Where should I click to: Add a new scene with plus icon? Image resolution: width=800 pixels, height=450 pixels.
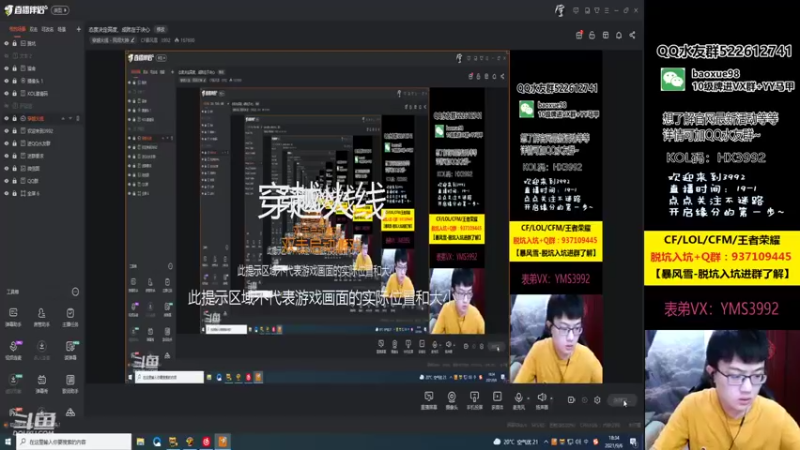78,30
